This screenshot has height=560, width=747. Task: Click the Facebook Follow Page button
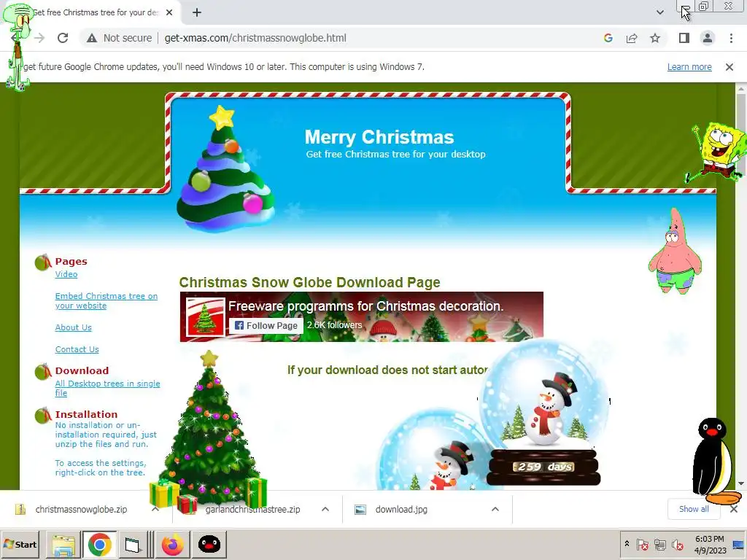tap(266, 326)
